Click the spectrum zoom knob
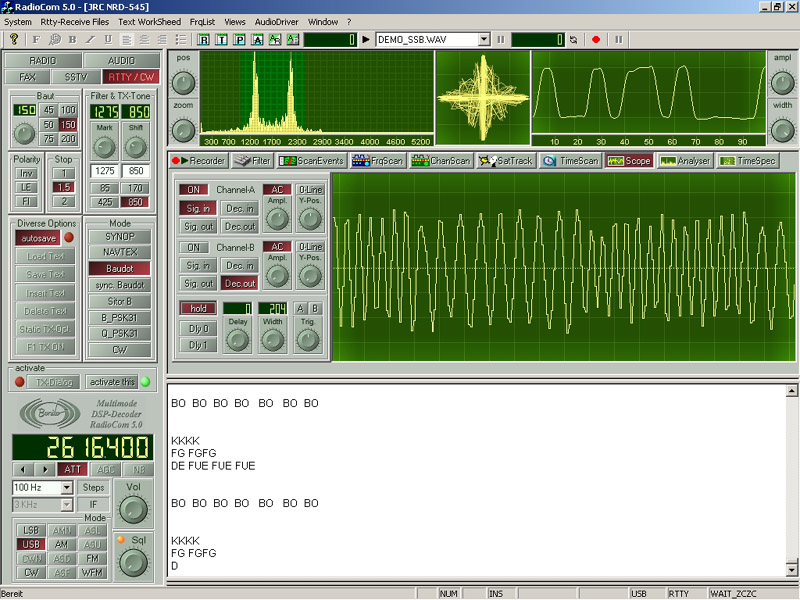 point(184,130)
